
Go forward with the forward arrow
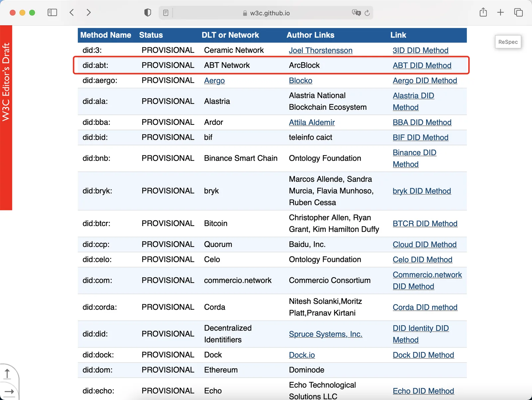click(x=88, y=13)
